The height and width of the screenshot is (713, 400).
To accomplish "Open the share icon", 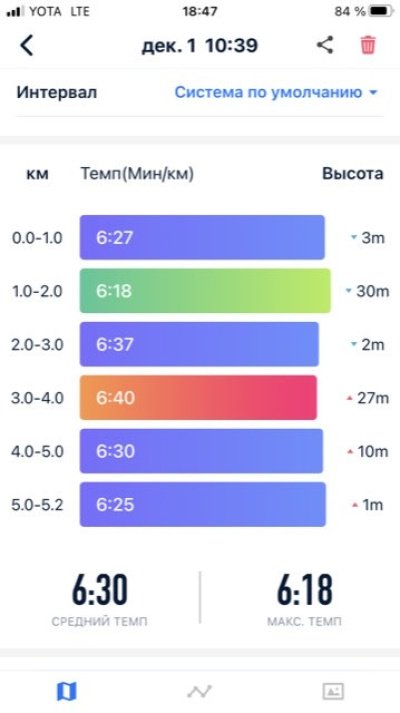I will click(x=325, y=45).
